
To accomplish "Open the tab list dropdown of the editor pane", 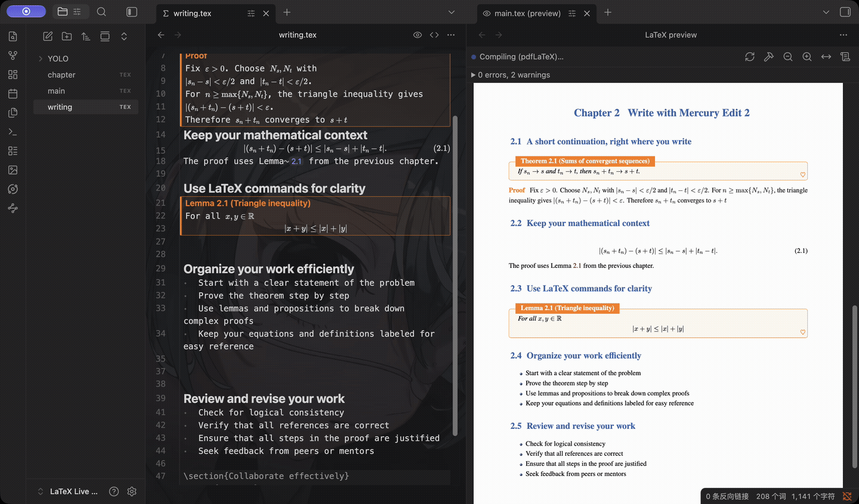I will tap(452, 13).
